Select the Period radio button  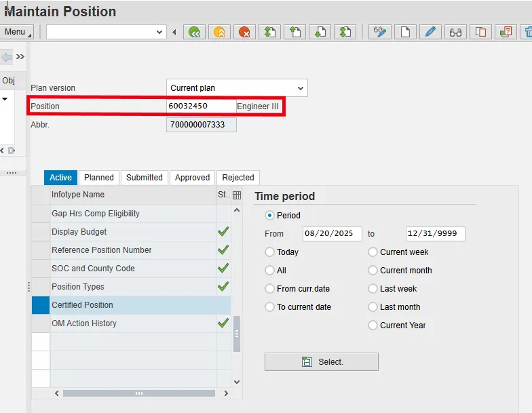[x=270, y=216]
